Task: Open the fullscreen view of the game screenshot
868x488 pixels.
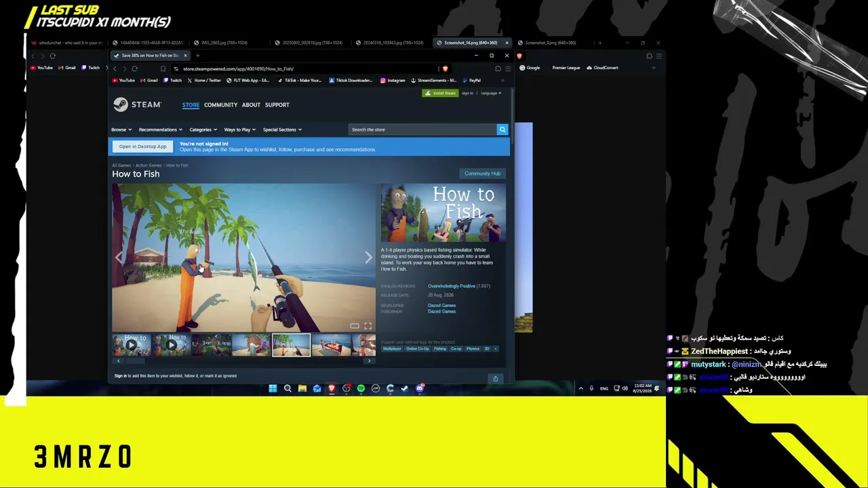Action: [368, 326]
